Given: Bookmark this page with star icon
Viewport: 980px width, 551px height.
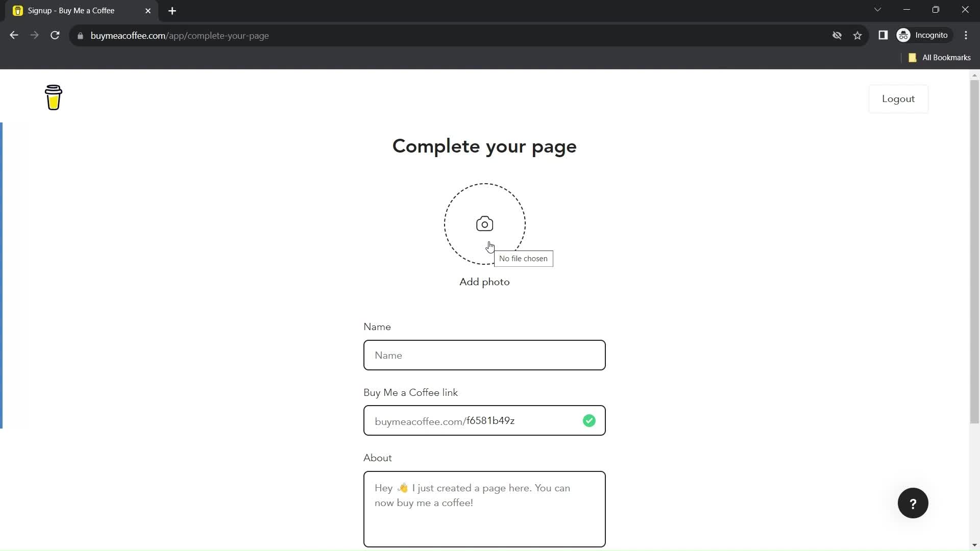Looking at the screenshot, I should pyautogui.click(x=857, y=35).
